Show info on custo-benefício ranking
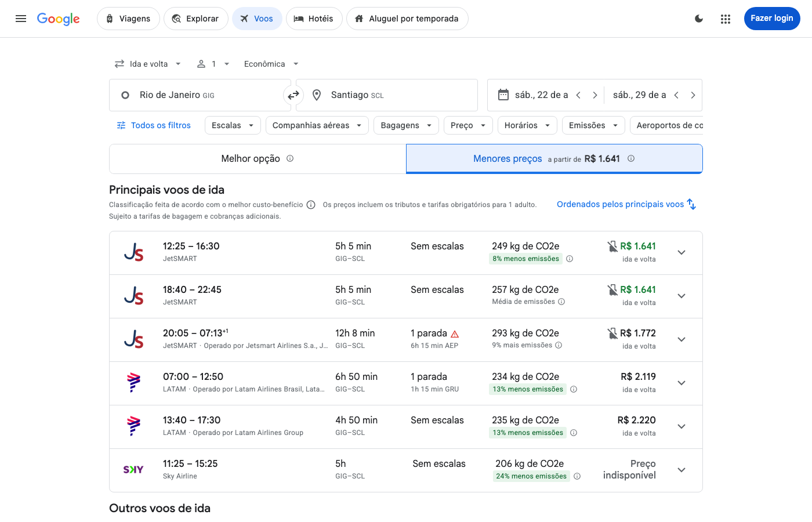This screenshot has width=812, height=522. (311, 205)
